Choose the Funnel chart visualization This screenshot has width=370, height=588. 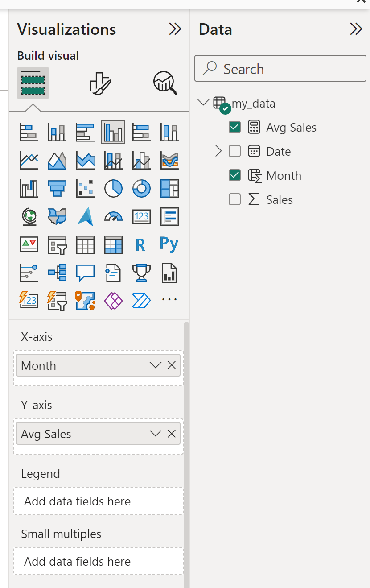tap(57, 188)
